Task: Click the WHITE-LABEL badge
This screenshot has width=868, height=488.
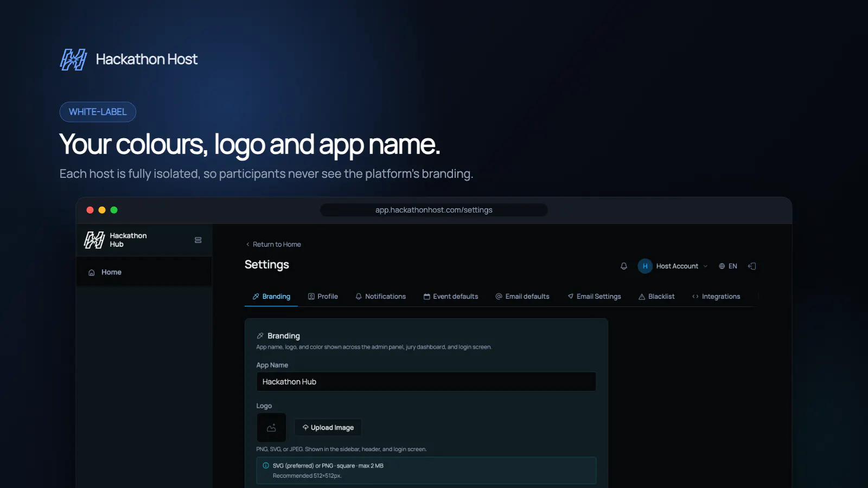Action: [x=98, y=112]
